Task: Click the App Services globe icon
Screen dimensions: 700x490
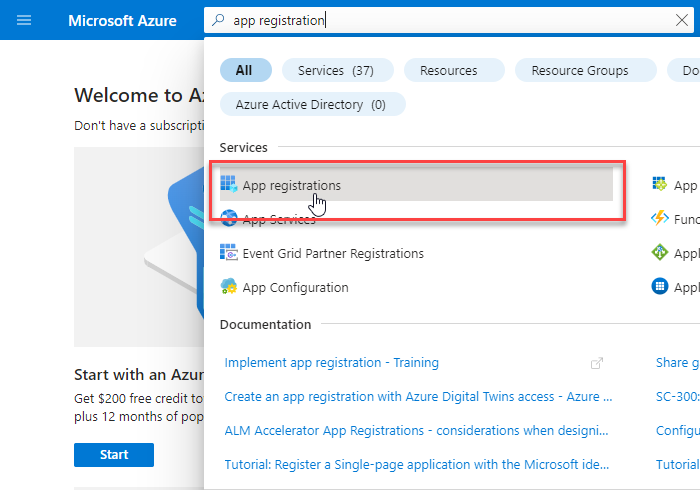Action: 229,219
